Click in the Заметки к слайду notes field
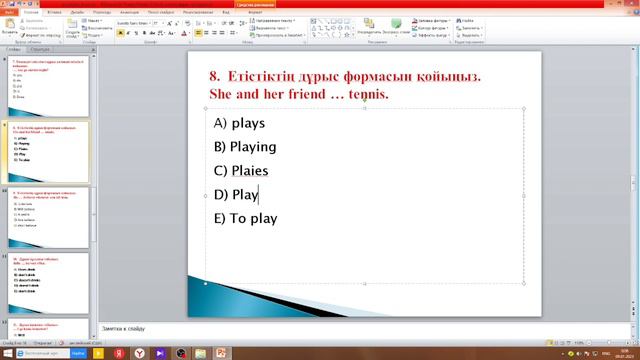640x360 pixels. point(363,329)
